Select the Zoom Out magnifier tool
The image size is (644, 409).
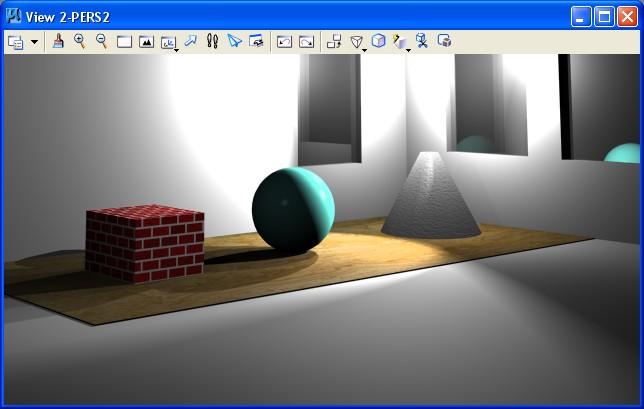[102, 41]
